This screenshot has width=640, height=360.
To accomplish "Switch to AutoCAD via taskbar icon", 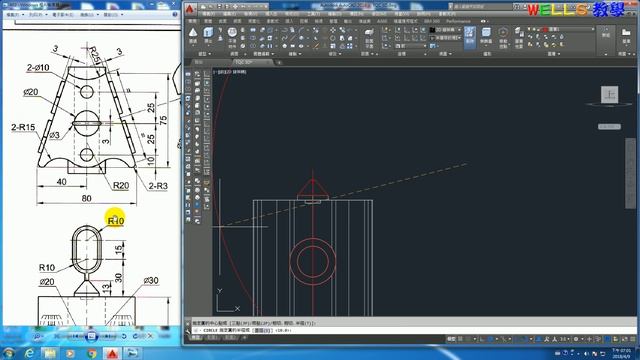I will click(x=113, y=353).
